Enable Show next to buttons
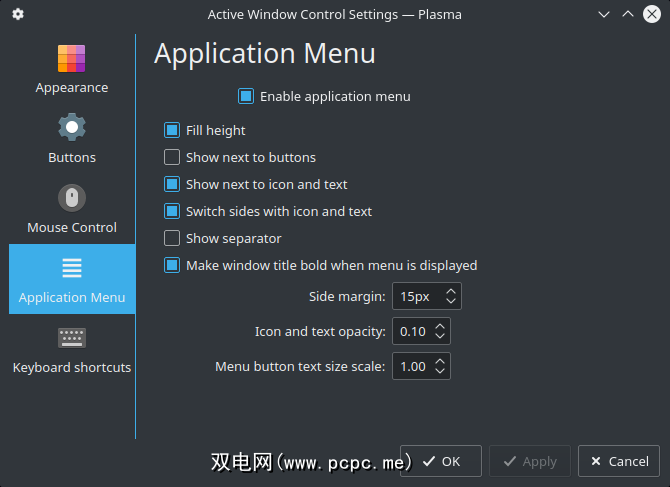The image size is (670, 487). point(172,157)
